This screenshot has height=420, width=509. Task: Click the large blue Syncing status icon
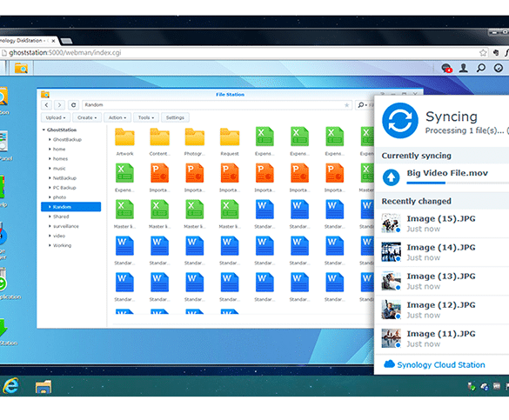point(399,121)
